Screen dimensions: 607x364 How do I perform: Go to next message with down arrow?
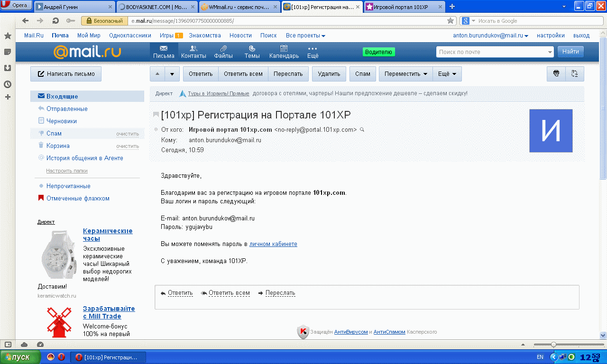click(172, 74)
